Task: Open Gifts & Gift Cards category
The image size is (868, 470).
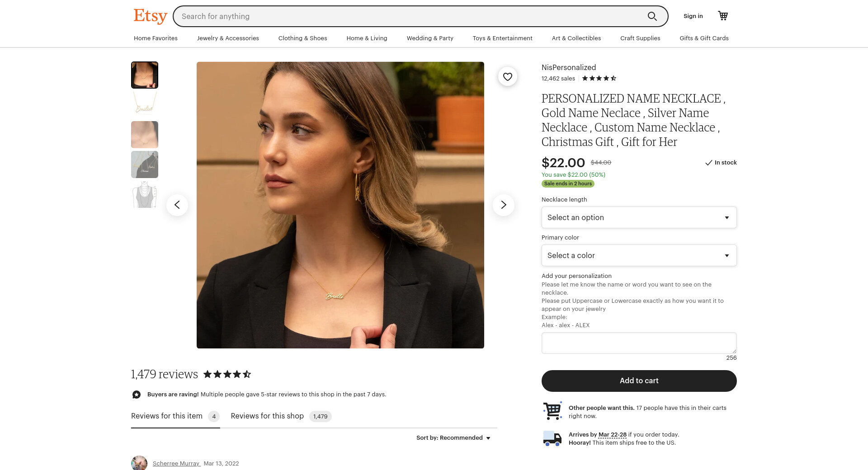Action: 704,38
